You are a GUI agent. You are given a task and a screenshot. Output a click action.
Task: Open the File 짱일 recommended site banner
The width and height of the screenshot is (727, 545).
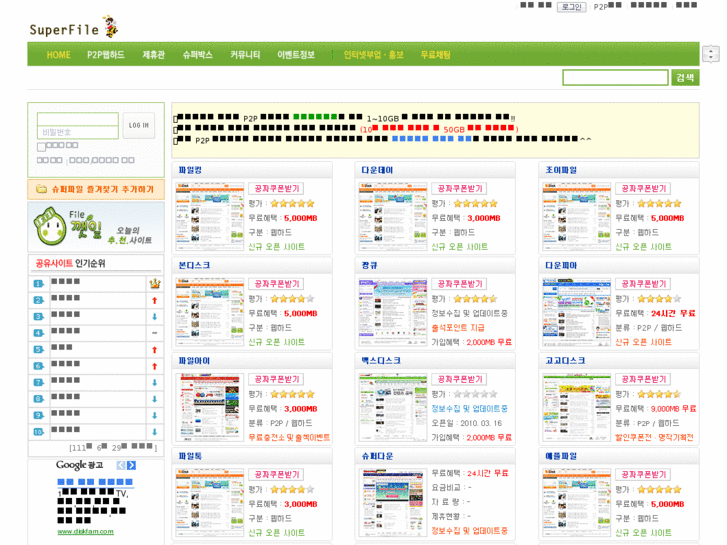pyautogui.click(x=96, y=227)
